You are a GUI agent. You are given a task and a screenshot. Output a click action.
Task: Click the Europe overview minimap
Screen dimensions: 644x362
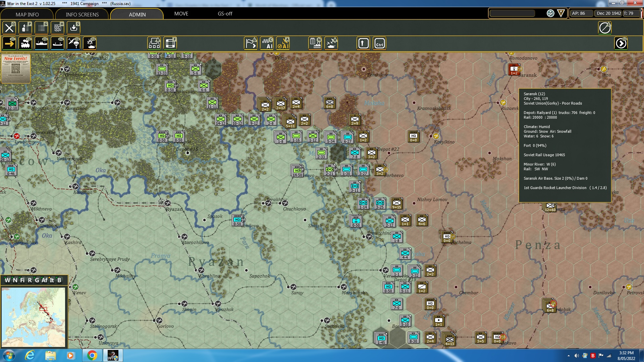[33, 317]
